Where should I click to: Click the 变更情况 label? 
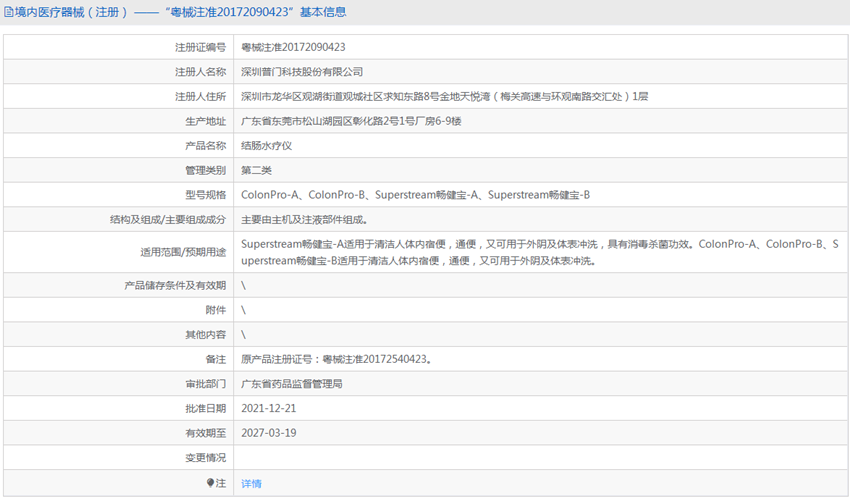pos(205,458)
